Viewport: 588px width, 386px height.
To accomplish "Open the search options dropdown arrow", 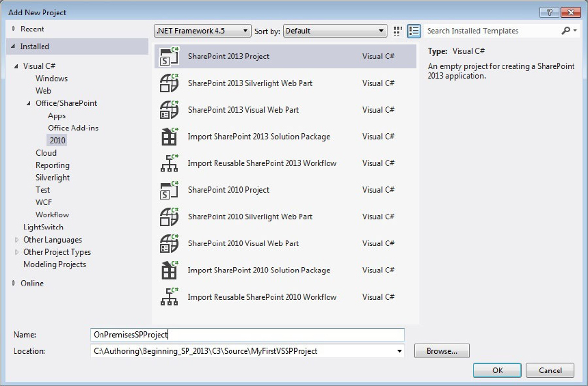I will [575, 31].
